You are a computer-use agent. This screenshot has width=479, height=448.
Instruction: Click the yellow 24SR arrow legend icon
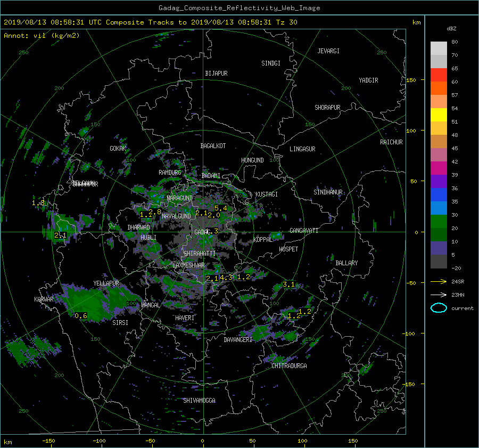tap(439, 281)
